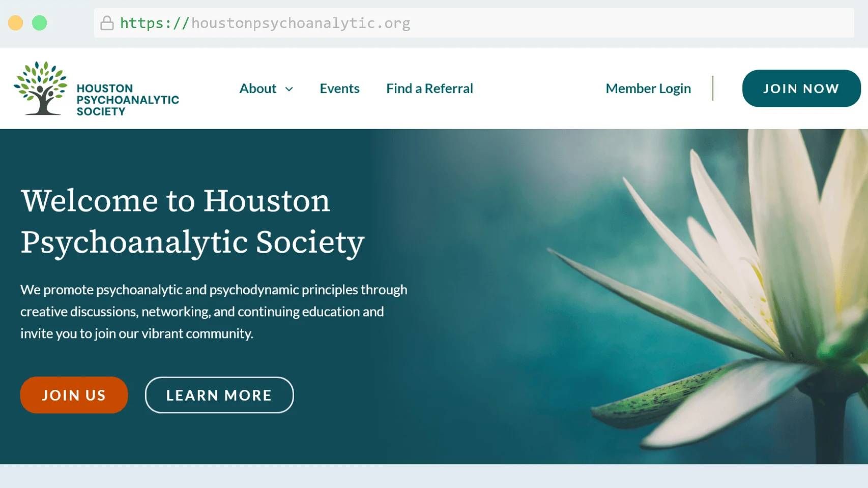Image resolution: width=868 pixels, height=488 pixels.
Task: Click the LEARN MORE outlined button
Action: [219, 395]
